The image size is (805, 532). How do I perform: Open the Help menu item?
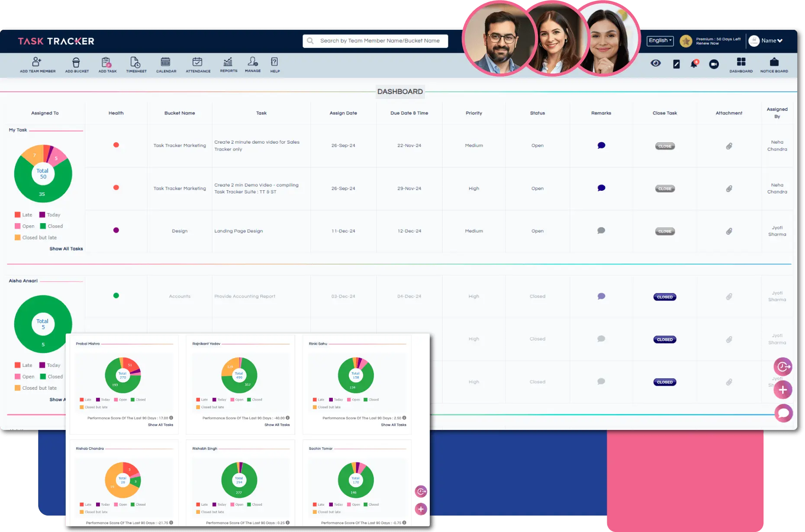(274, 64)
